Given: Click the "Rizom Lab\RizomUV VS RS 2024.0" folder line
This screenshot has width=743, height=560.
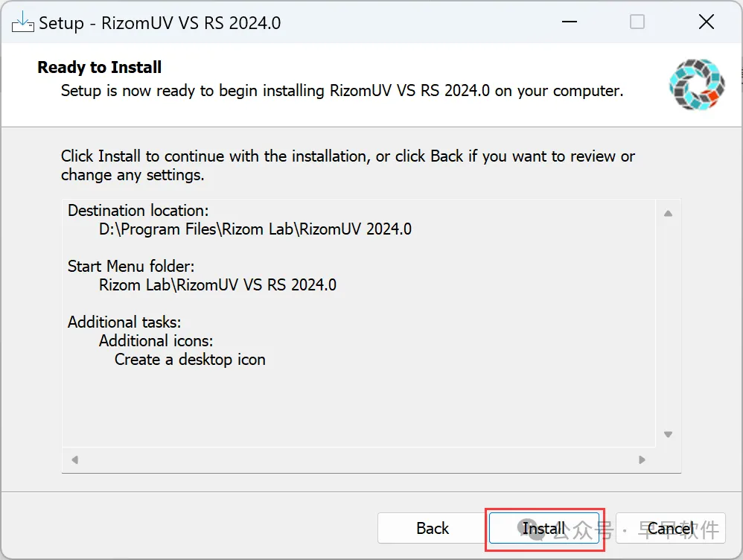Looking at the screenshot, I should click(217, 285).
